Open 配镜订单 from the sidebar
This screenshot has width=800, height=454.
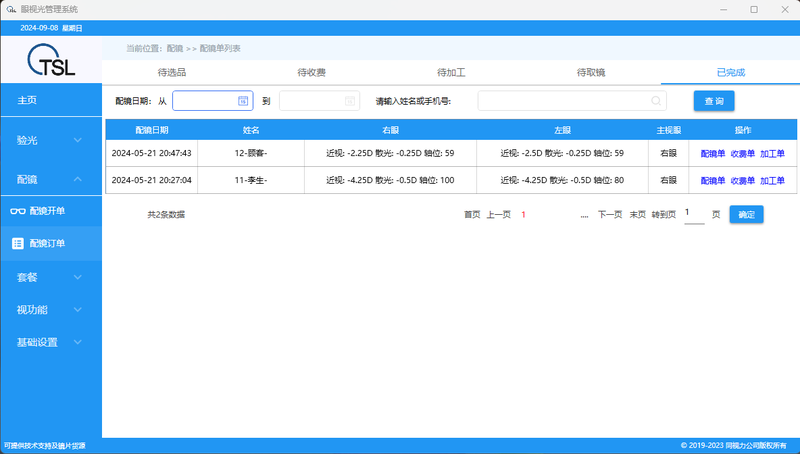pyautogui.click(x=51, y=243)
